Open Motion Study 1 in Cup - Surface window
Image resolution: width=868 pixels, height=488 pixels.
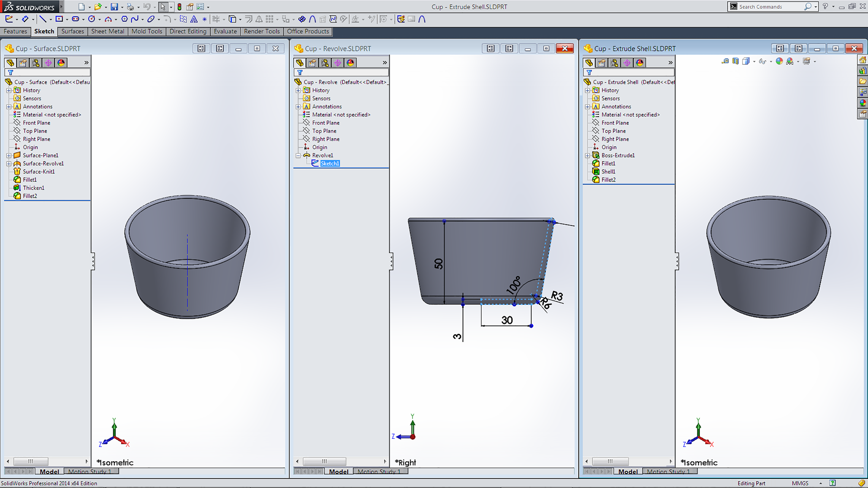89,471
